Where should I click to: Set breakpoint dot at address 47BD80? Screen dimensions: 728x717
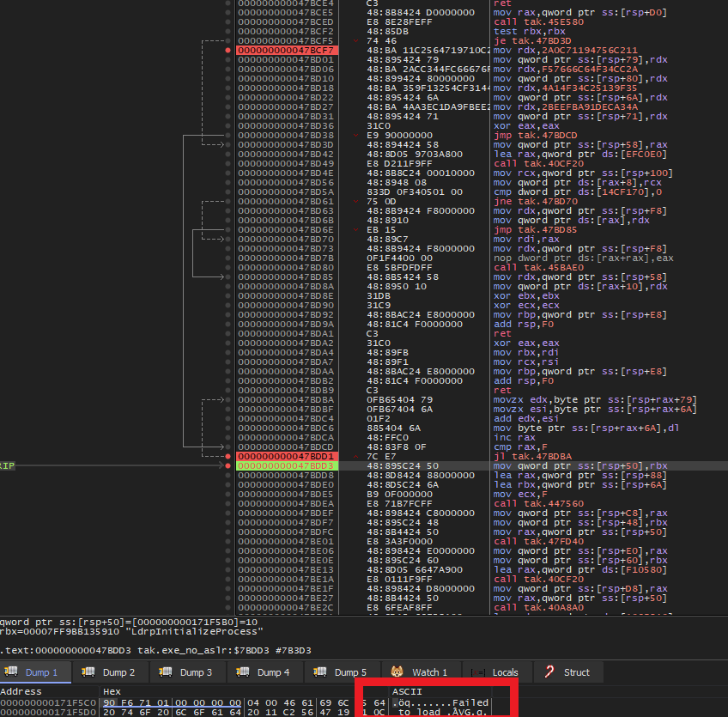coord(227,268)
